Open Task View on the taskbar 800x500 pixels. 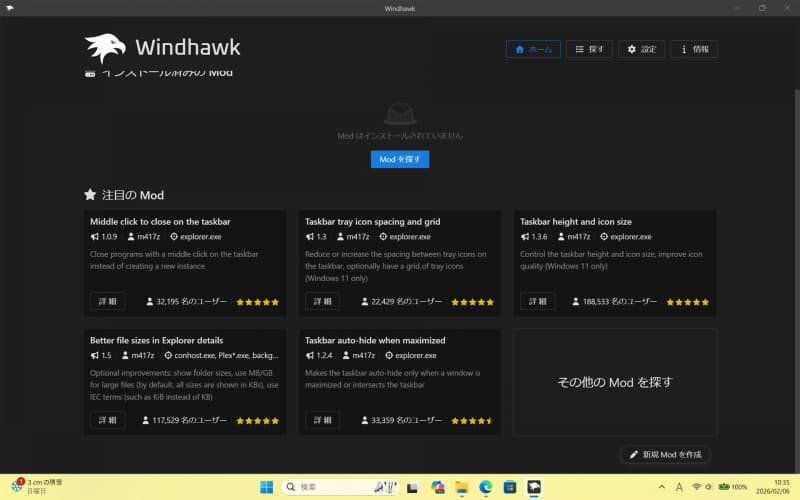click(413, 487)
